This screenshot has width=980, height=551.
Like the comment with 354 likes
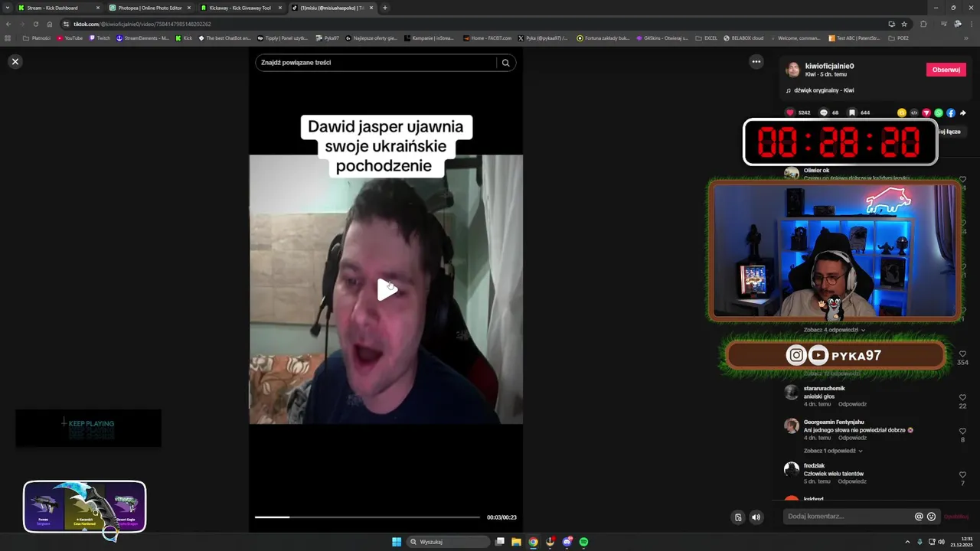[x=962, y=354]
